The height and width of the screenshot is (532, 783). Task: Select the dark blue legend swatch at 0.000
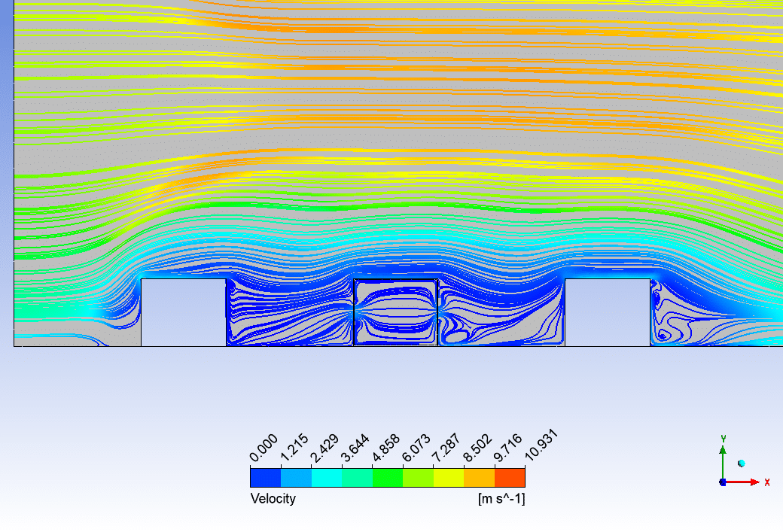(x=265, y=478)
